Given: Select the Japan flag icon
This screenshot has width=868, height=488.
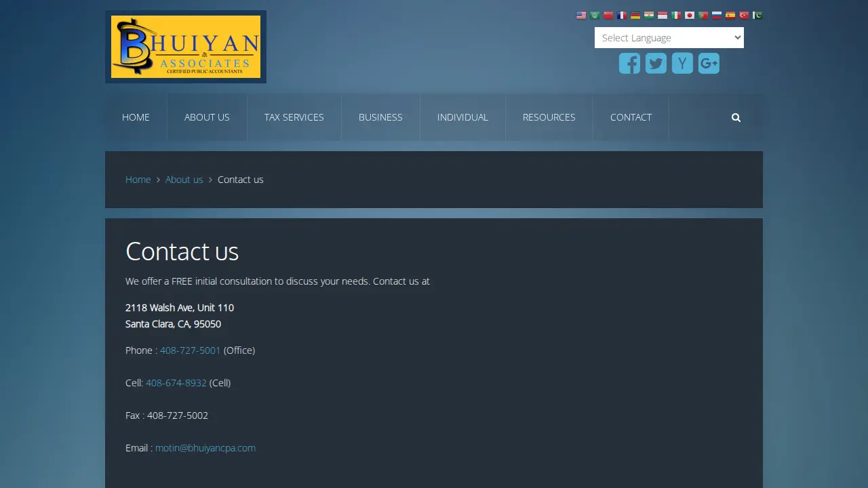Looking at the screenshot, I should [690, 16].
